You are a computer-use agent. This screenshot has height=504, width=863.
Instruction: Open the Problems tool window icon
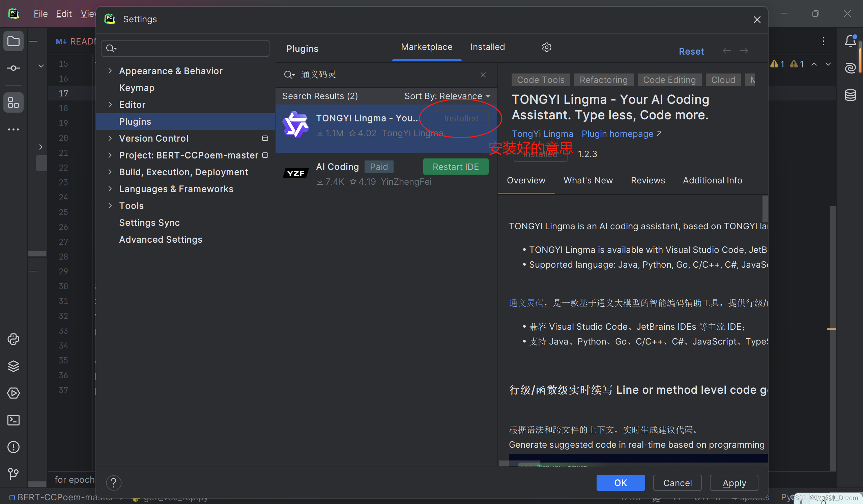click(x=13, y=447)
